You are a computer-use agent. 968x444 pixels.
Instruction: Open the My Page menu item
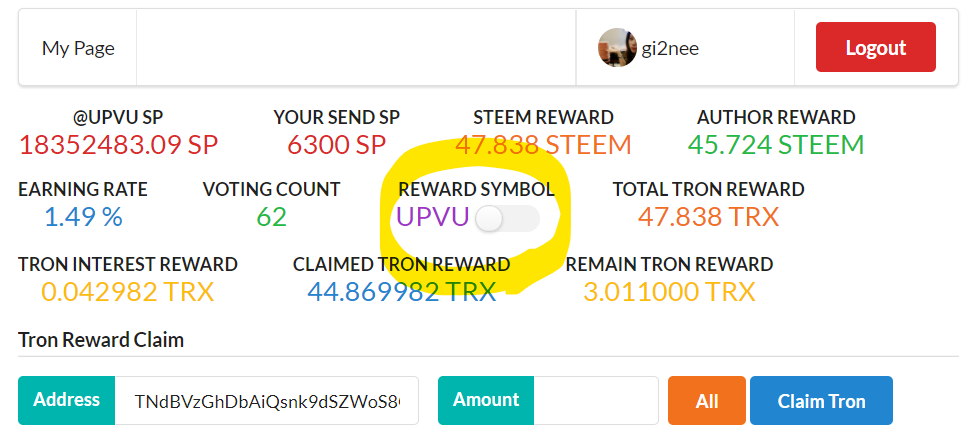tap(78, 48)
